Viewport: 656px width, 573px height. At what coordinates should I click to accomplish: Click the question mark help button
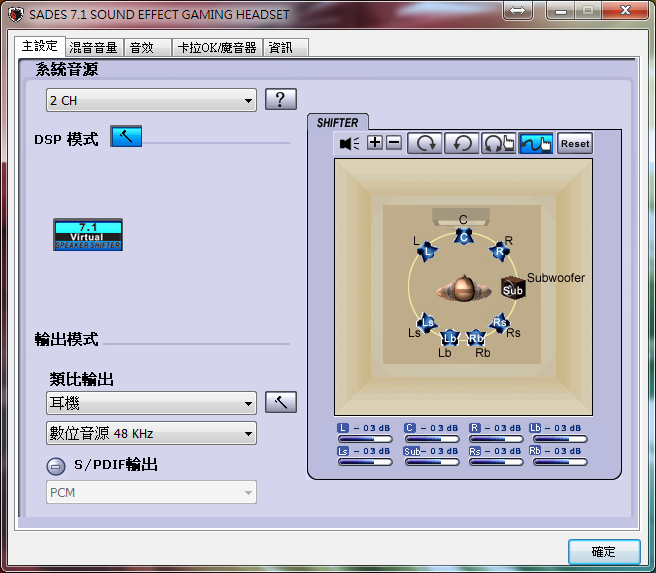(x=281, y=99)
